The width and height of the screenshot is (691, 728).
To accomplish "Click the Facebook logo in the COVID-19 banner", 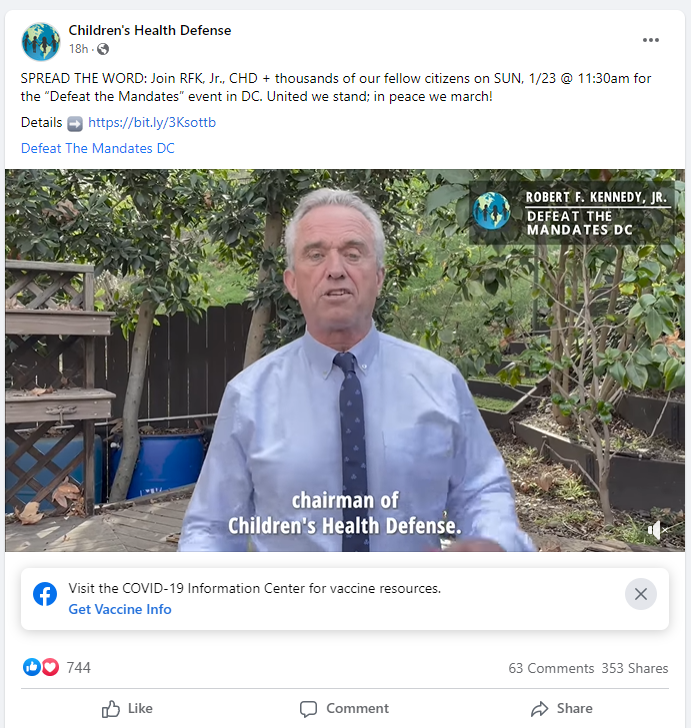I will point(45,594).
